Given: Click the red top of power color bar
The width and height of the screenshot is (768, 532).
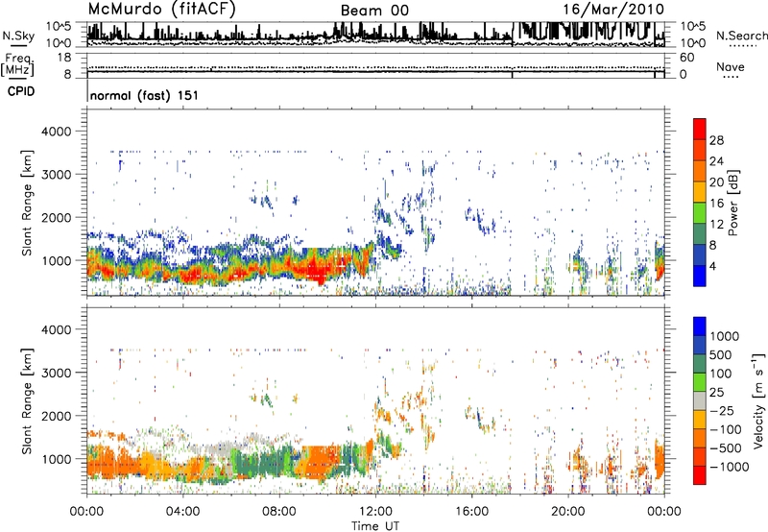Looking at the screenshot, I should [700, 129].
